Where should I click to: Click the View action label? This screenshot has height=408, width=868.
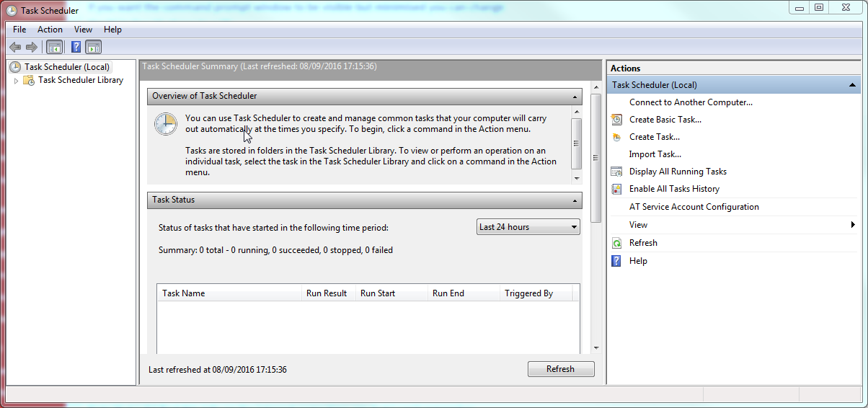(x=638, y=225)
